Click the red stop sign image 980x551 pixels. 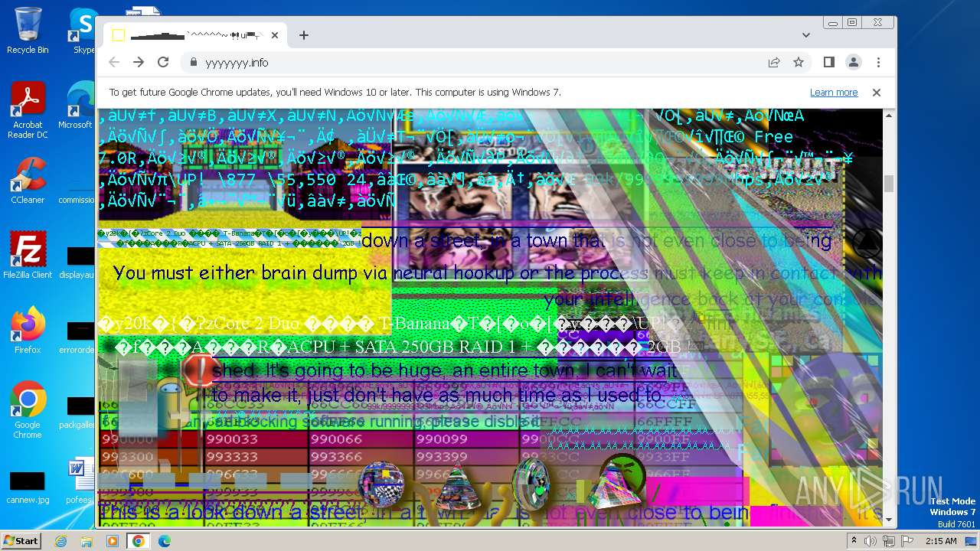point(201,371)
